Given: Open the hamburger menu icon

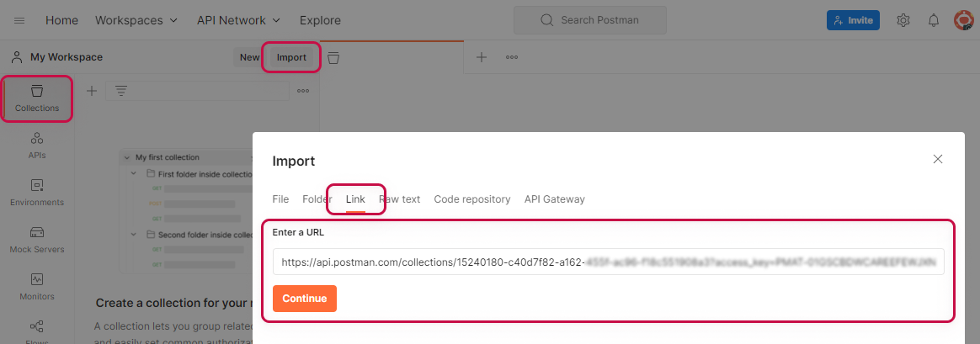Looking at the screenshot, I should [x=19, y=20].
